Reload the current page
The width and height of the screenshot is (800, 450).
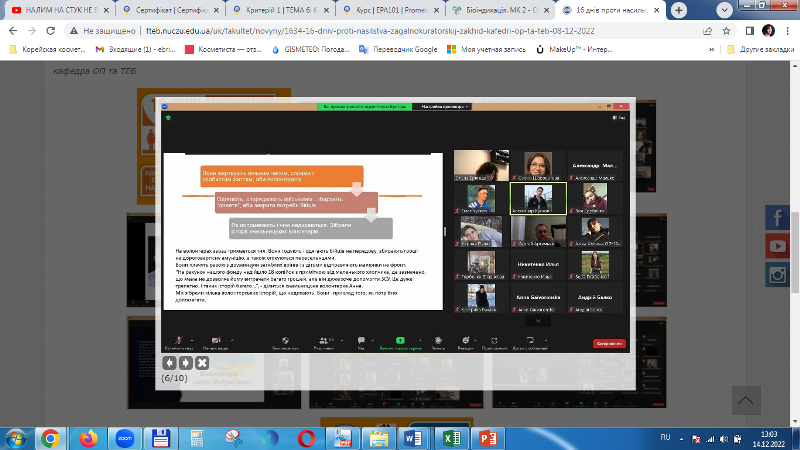click(x=51, y=31)
